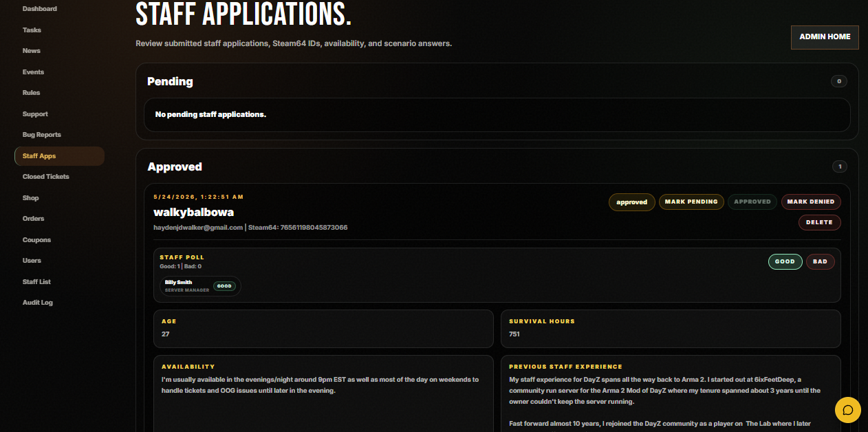Open the Rules page
The image size is (868, 432).
32,93
